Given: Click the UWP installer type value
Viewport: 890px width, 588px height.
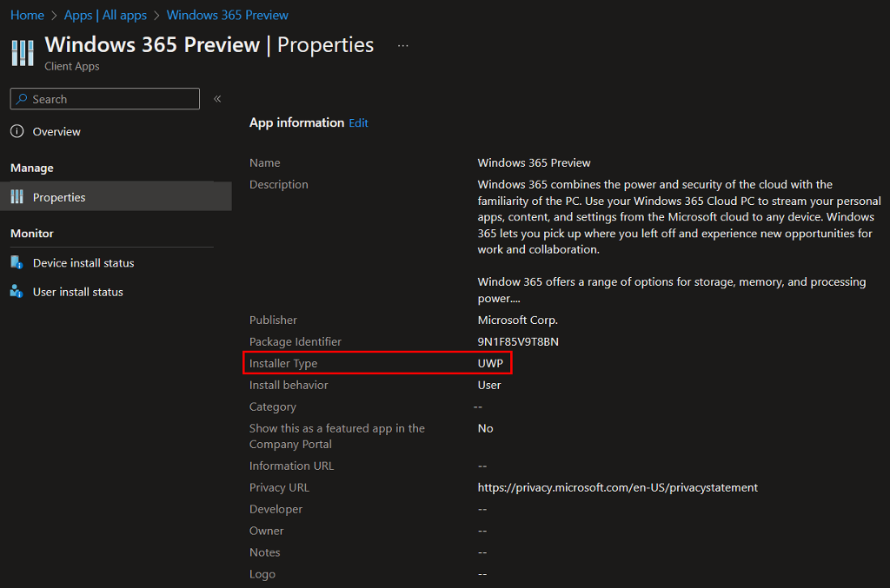Looking at the screenshot, I should [x=490, y=363].
